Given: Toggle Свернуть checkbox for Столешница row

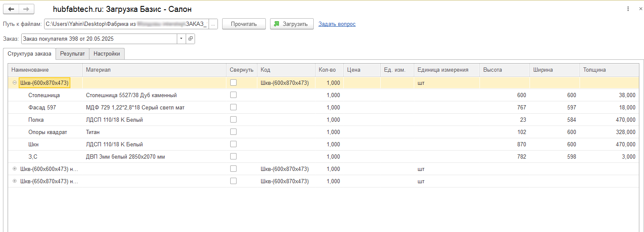Looking at the screenshot, I should pyautogui.click(x=233, y=95).
